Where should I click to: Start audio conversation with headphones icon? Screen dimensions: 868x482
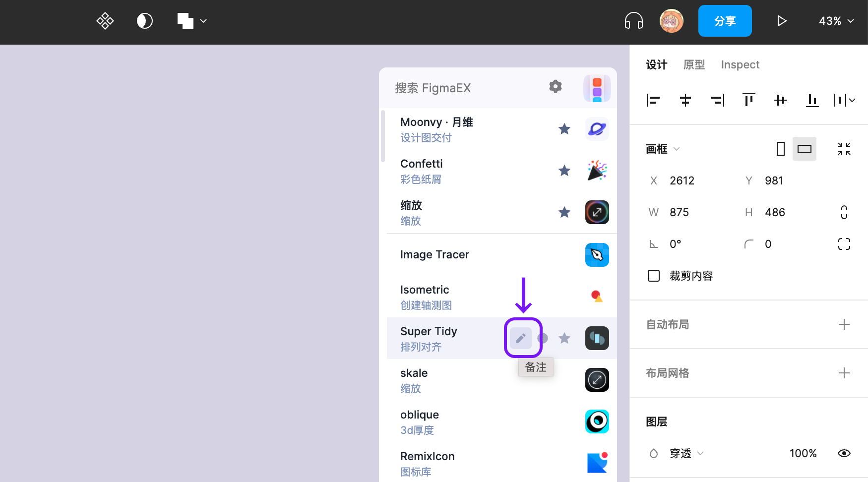(x=634, y=21)
